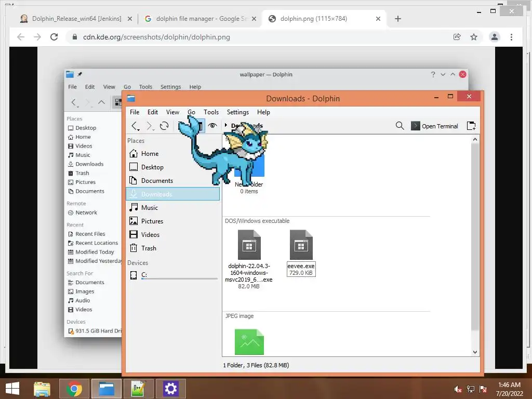The height and width of the screenshot is (399, 532).
Task: Select the C: drive under Devices
Action: point(172,275)
